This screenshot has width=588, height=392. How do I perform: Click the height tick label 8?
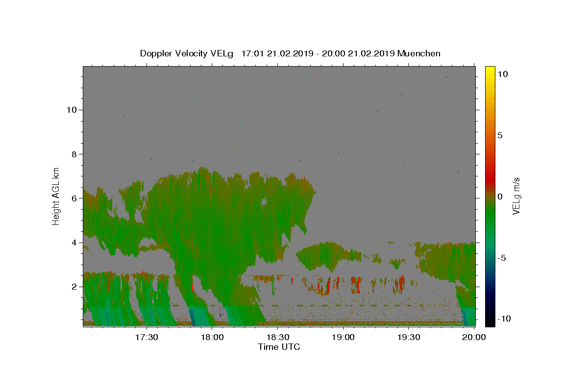75,154
